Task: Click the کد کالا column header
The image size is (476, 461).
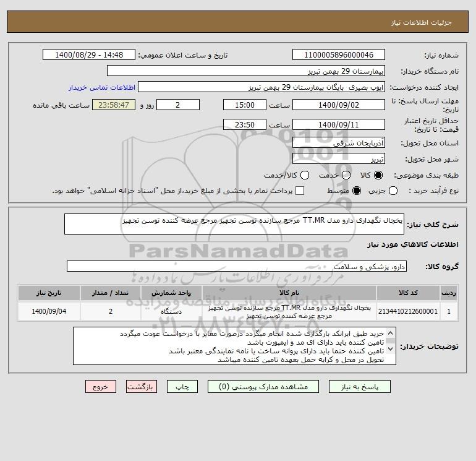Action: pyautogui.click(x=408, y=293)
